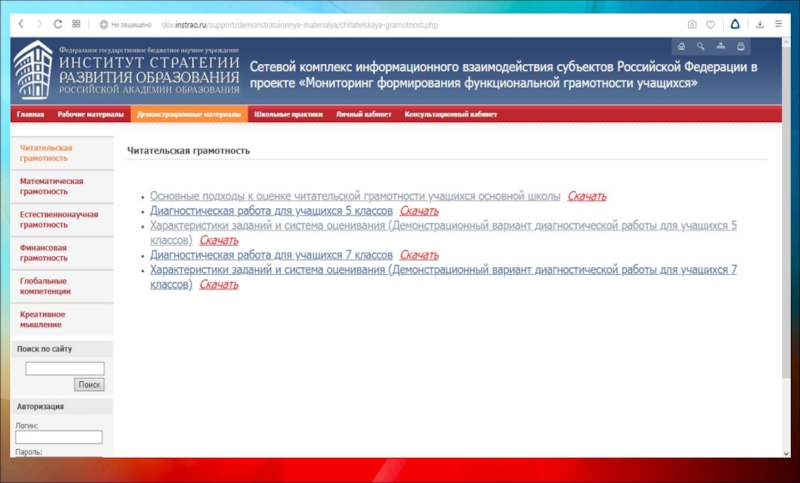Click the browser back arrow
Image resolution: width=800 pixels, height=483 pixels.
coord(22,23)
